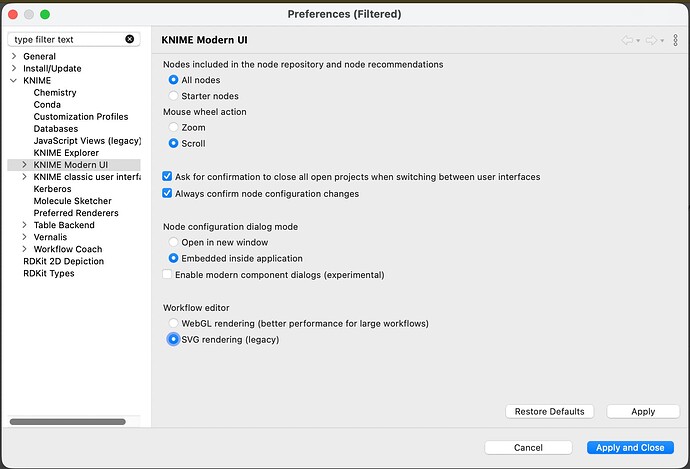This screenshot has width=690, height=469.
Task: Enable modern component dialogs checkbox
Action: [167, 274]
